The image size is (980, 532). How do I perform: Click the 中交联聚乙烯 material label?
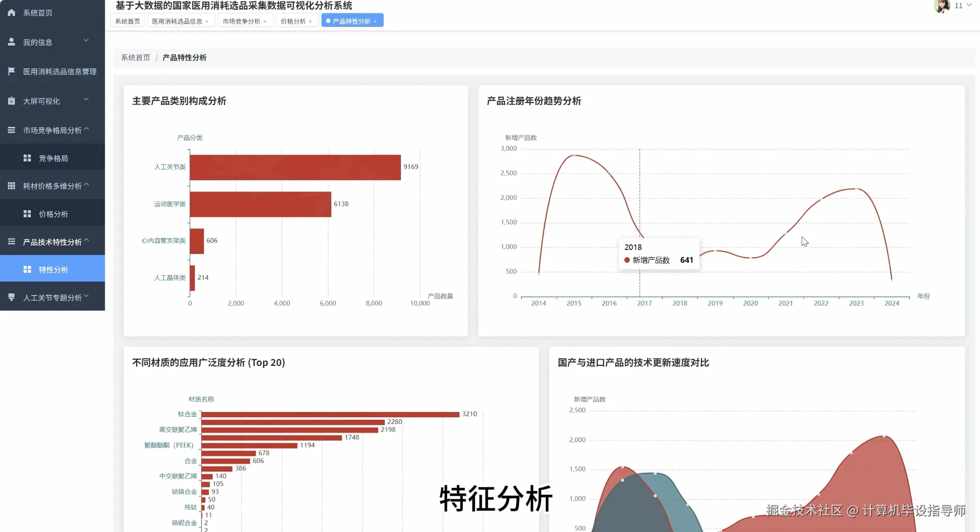pos(178,476)
